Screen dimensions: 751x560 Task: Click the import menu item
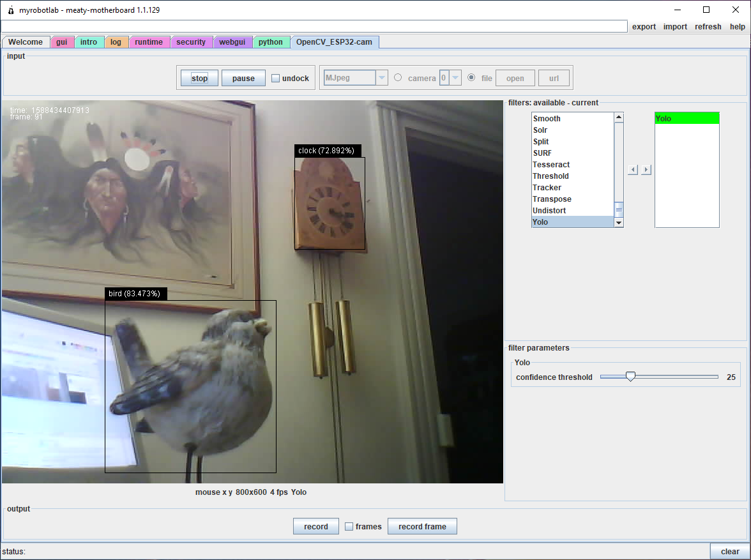[676, 27]
